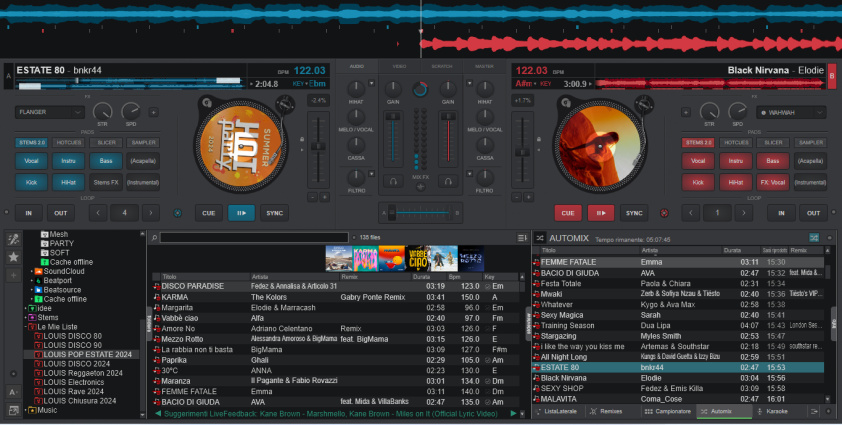Select LOUIS Reggaeton 2024 playlist
Screen dimensions: 842x425
(83, 373)
